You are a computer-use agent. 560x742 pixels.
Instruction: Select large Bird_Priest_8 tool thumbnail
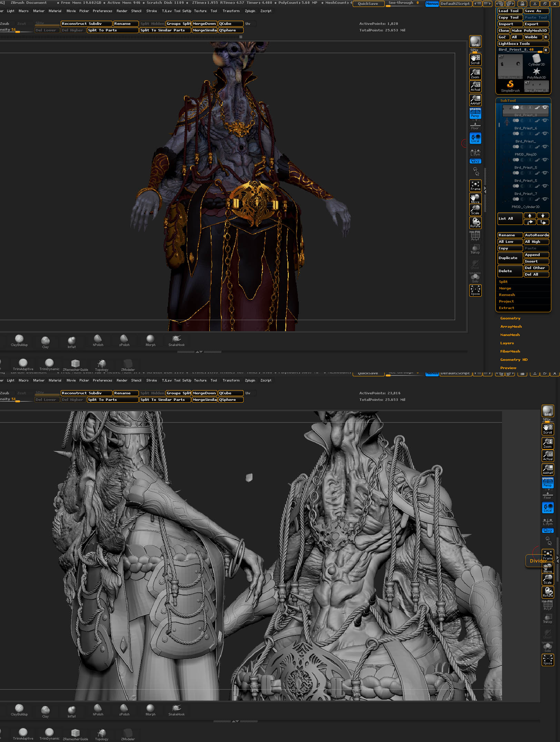tap(510, 67)
